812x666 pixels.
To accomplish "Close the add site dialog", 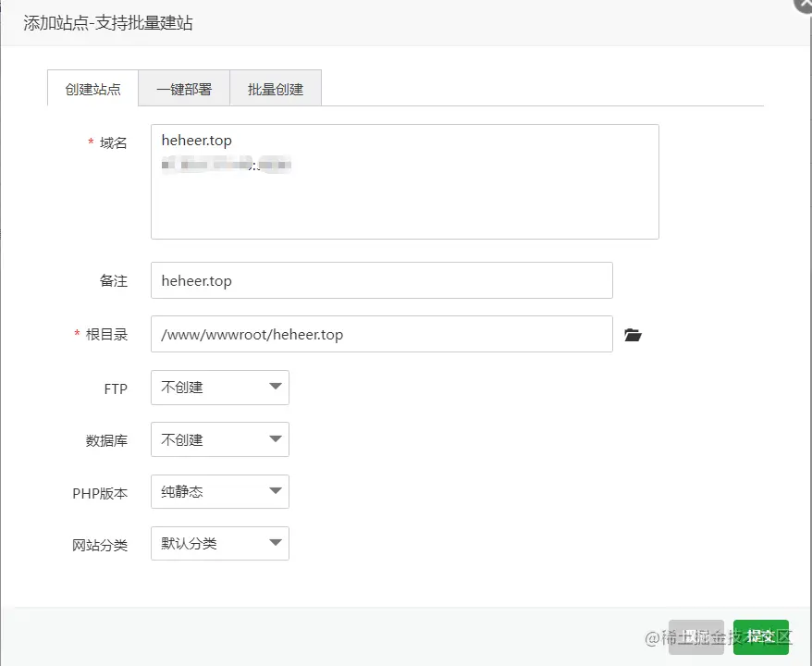I will click(805, 4).
